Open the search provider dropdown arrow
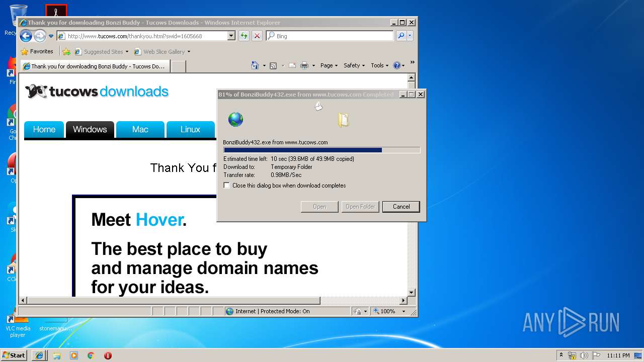 pos(410,36)
